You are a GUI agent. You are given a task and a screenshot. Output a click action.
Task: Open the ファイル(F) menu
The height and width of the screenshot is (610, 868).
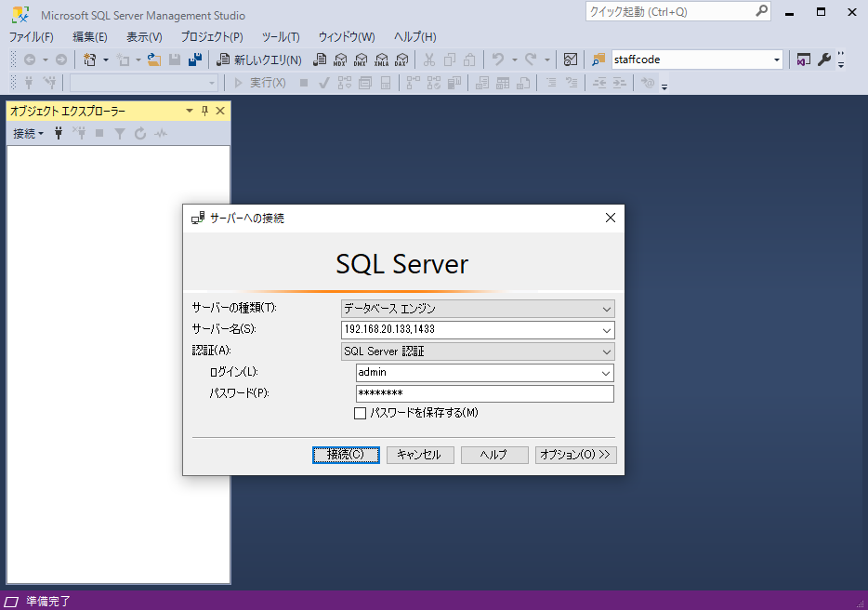point(31,37)
